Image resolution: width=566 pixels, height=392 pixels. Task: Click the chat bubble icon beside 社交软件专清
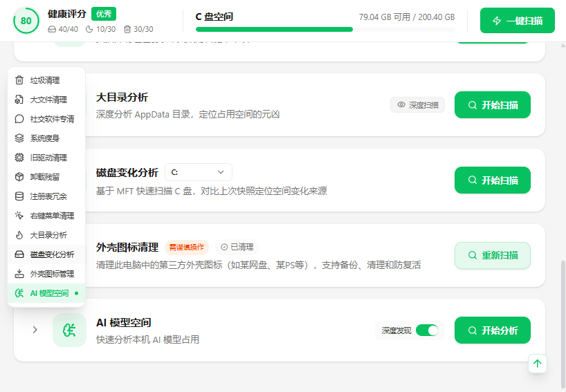click(x=19, y=119)
